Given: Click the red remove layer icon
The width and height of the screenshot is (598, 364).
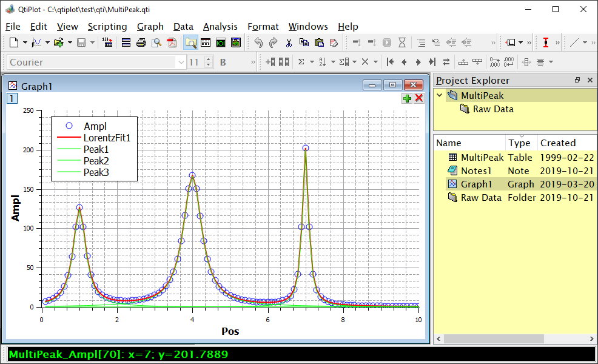Looking at the screenshot, I should coord(418,98).
